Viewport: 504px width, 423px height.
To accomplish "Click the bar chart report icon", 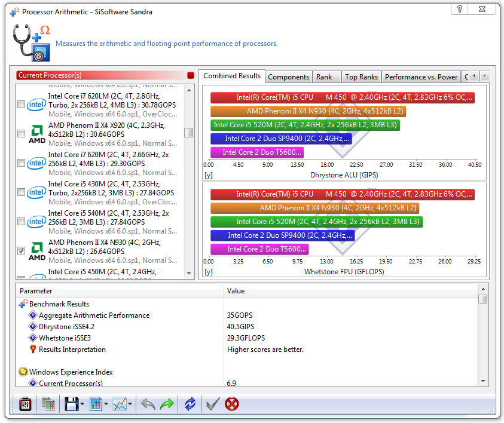I will pyautogui.click(x=96, y=404).
